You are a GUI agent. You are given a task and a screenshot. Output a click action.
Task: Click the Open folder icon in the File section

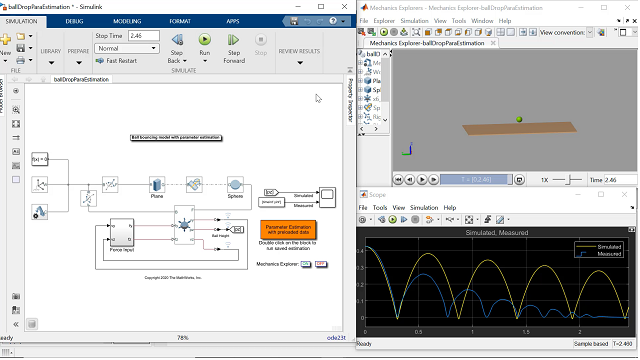point(20,36)
